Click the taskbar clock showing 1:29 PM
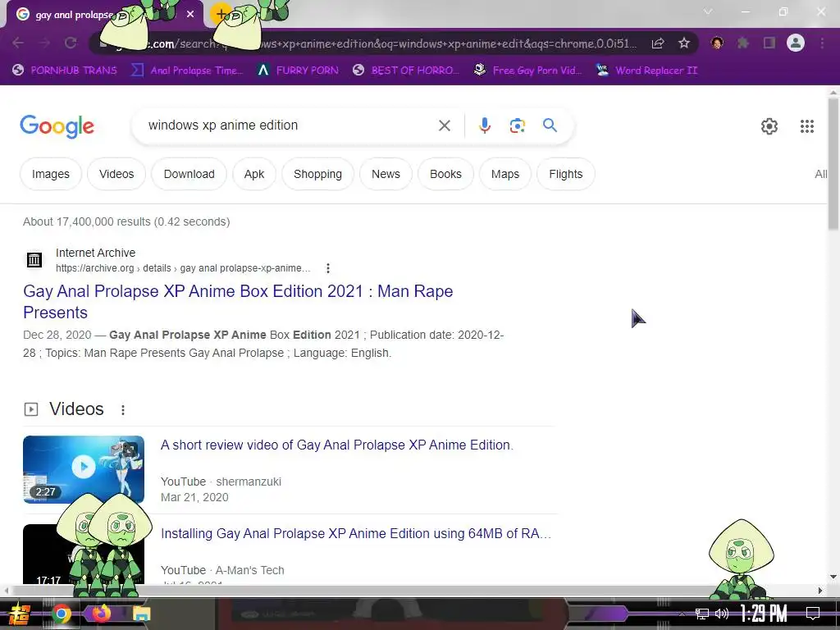This screenshot has height=630, width=840. [x=764, y=614]
